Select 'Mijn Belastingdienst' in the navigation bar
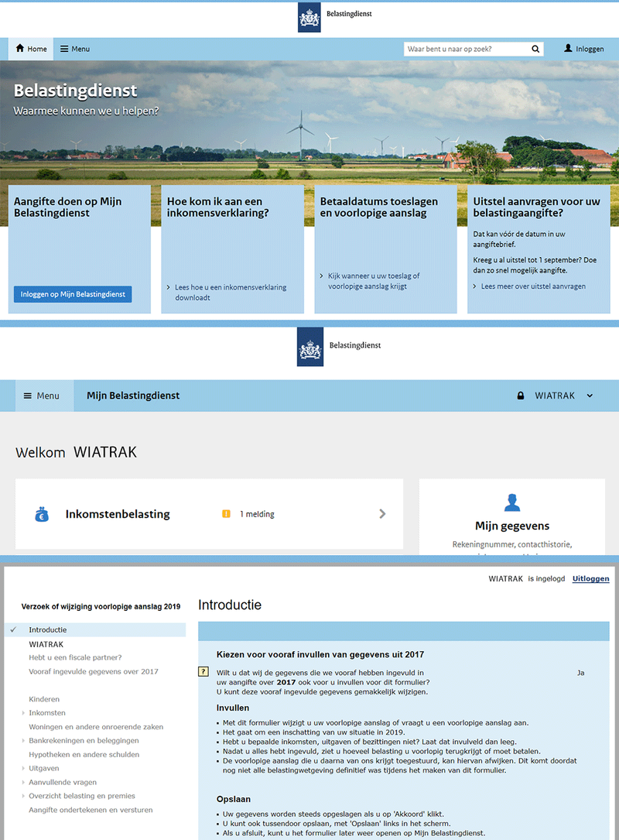The height and width of the screenshot is (840, 619). click(x=132, y=395)
